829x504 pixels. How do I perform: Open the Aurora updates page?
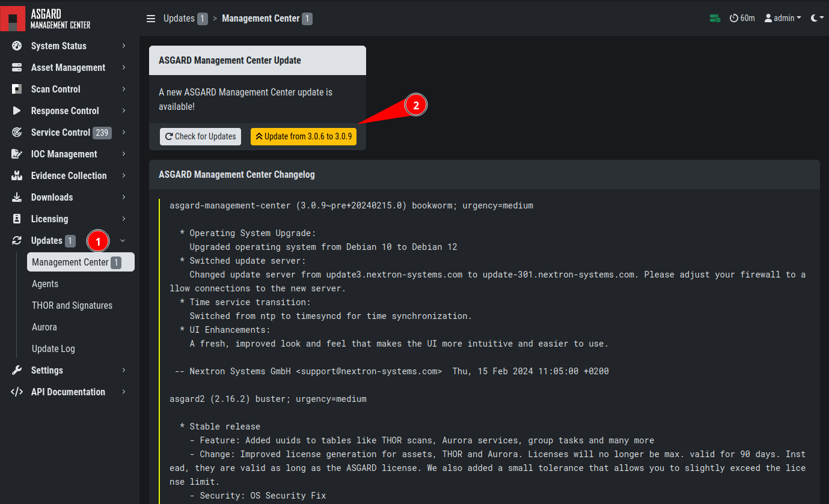tap(44, 327)
